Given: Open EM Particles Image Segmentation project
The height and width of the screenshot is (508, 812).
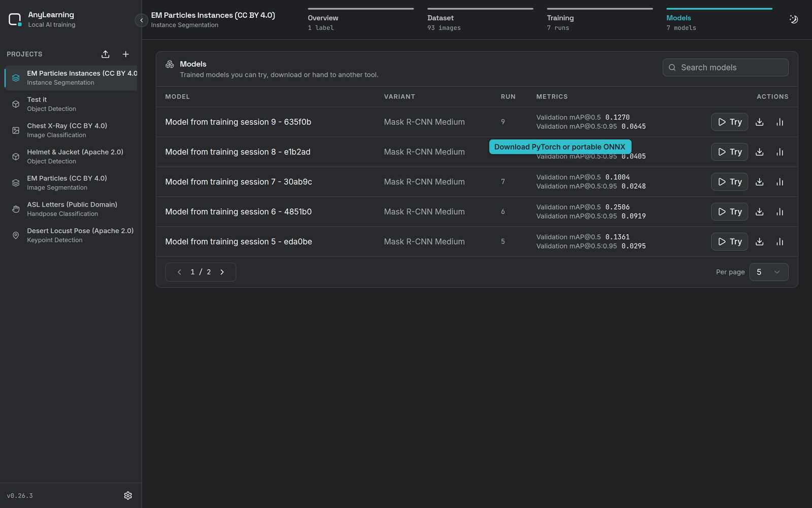Looking at the screenshot, I should 71,183.
